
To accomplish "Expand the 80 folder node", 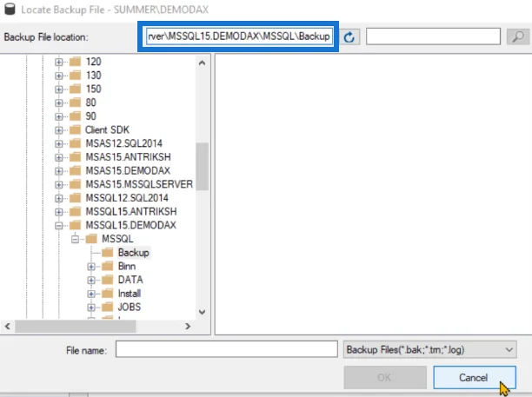I will [x=59, y=103].
